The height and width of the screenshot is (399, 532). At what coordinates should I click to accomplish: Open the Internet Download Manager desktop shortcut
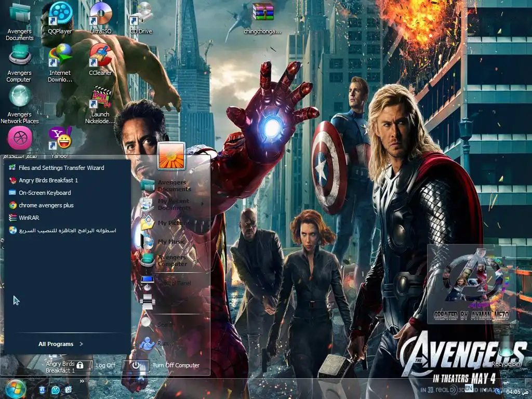(60, 63)
